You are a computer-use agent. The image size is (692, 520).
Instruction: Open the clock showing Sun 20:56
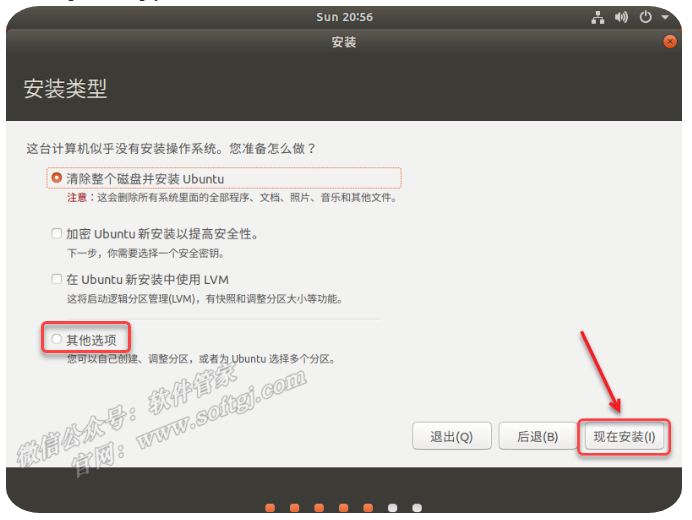point(344,17)
